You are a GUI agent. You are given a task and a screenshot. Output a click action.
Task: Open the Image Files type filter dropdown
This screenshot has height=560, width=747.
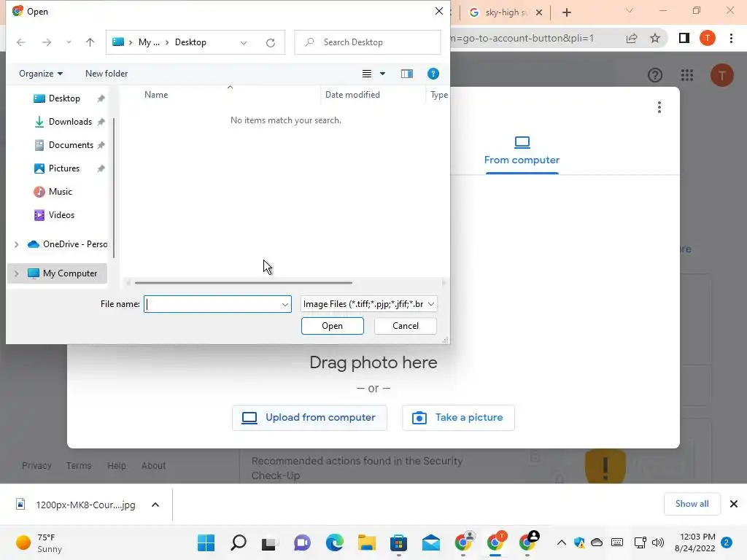point(368,304)
